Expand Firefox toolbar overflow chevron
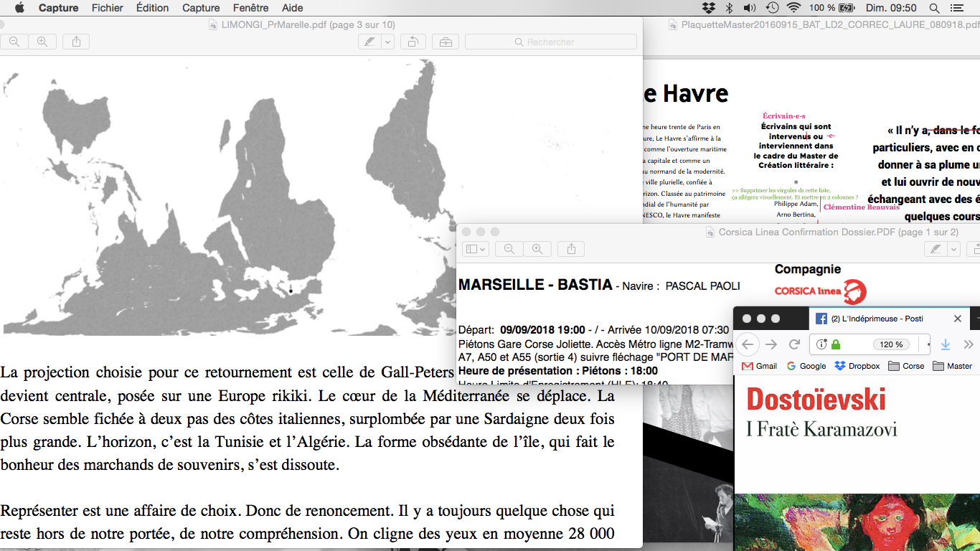This screenshot has height=551, width=980. pyautogui.click(x=968, y=344)
